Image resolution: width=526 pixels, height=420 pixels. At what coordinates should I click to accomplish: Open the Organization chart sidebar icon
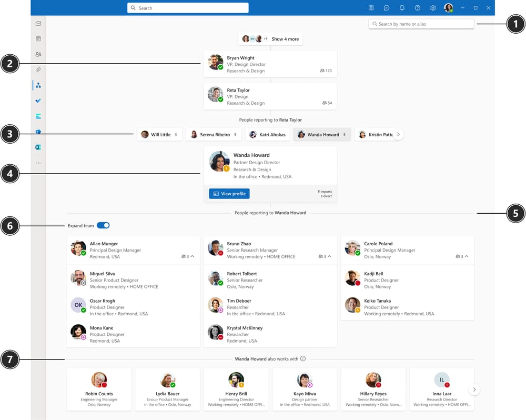(x=38, y=85)
